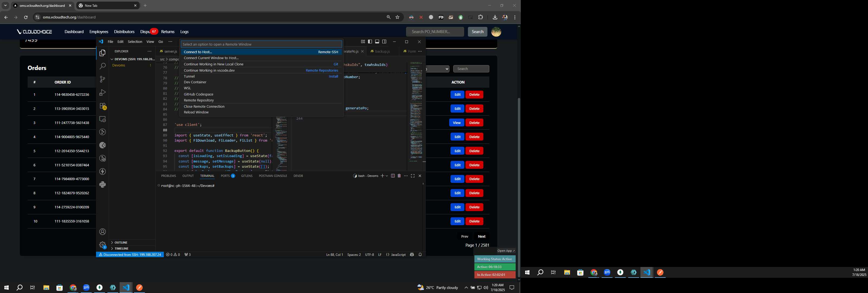Open Zoom from the Windows taskbar
This screenshot has height=293, width=868.
pos(86,288)
